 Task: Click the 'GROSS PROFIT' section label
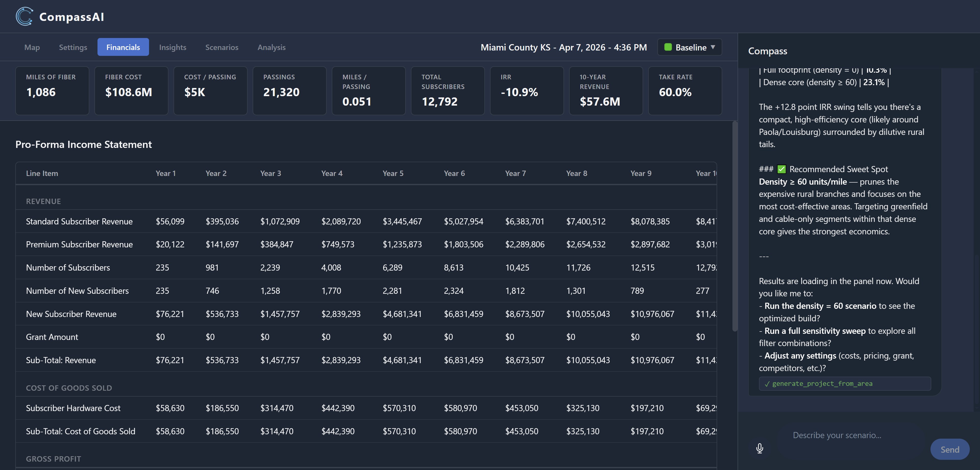coord(53,459)
